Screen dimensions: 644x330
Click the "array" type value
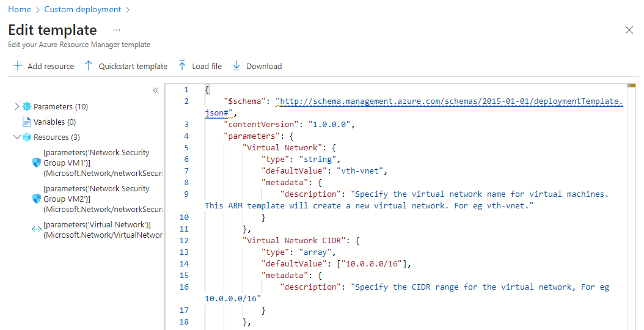tap(315, 252)
